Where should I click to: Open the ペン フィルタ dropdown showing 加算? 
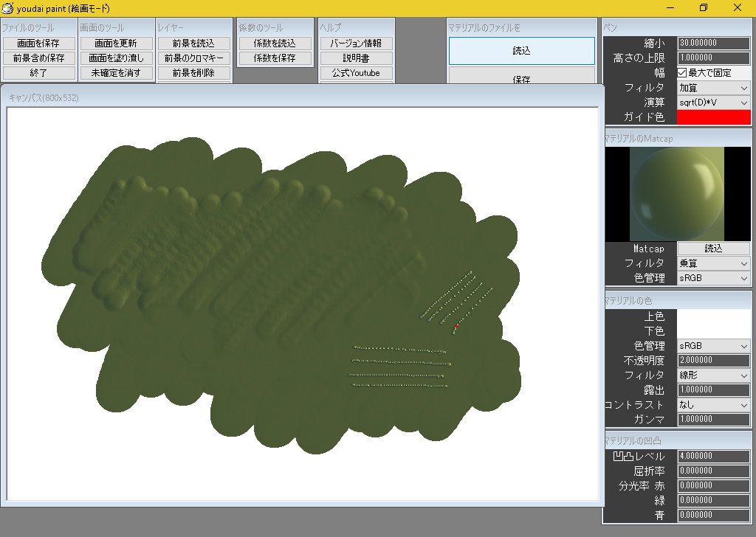click(712, 87)
